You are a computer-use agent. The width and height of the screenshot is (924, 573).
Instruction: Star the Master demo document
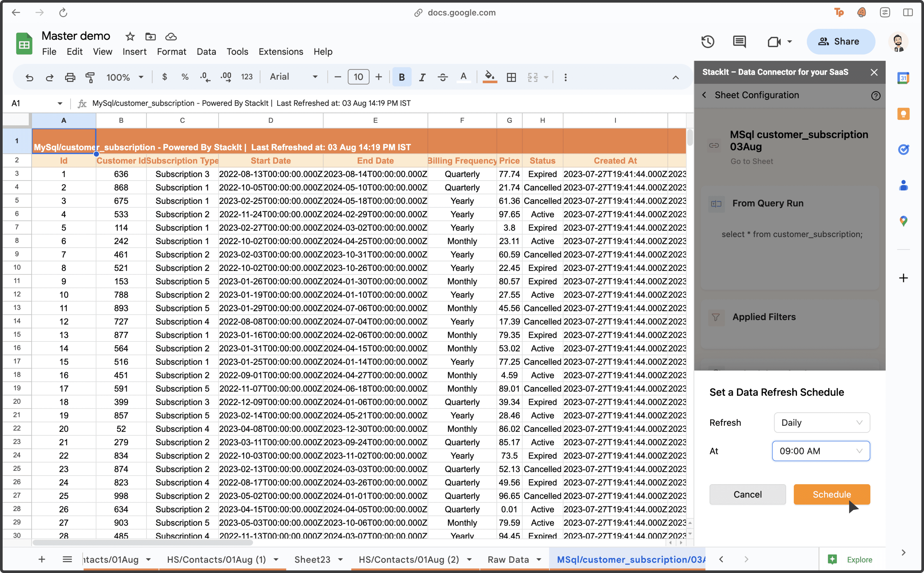130,36
